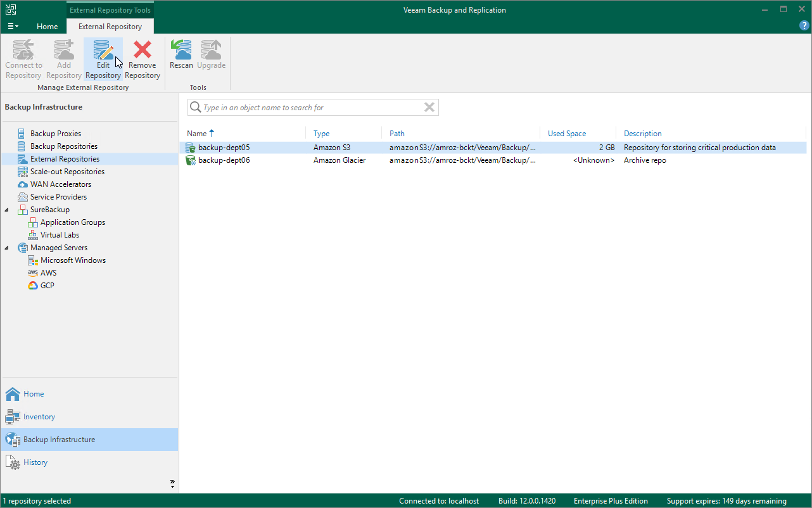
Task: Click the Add Repository icon
Action: (x=63, y=57)
